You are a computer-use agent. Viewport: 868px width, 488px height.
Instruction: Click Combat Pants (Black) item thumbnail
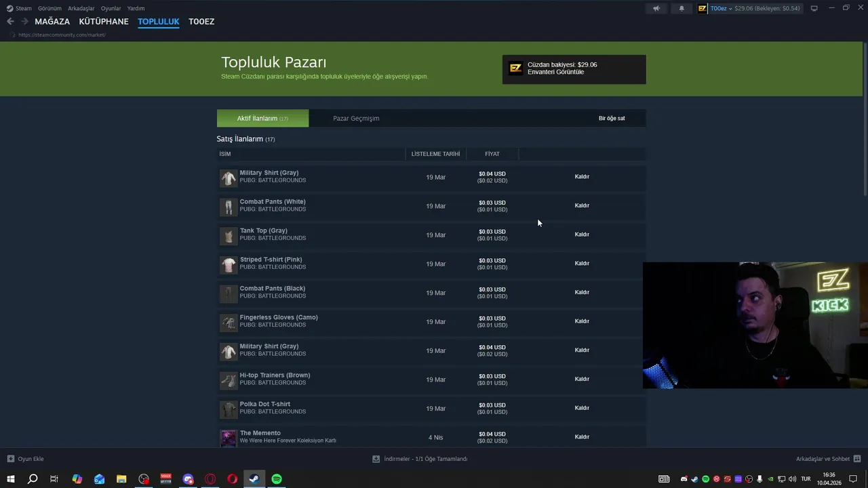pos(229,293)
